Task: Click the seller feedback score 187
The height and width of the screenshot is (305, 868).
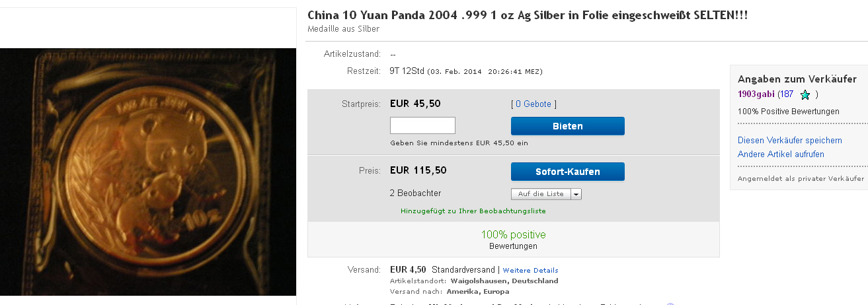Action: pos(786,94)
